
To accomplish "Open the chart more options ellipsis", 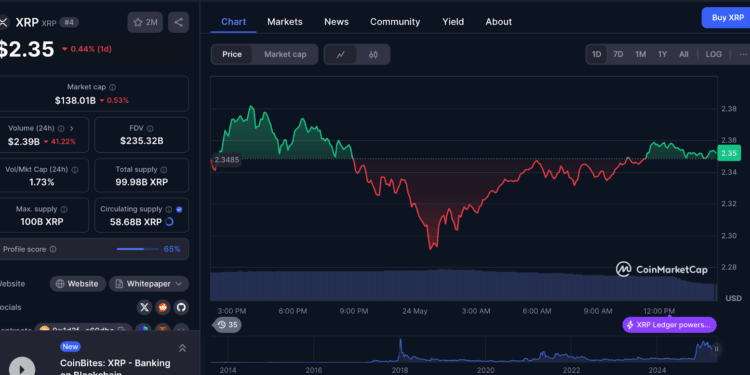I will (x=743, y=55).
